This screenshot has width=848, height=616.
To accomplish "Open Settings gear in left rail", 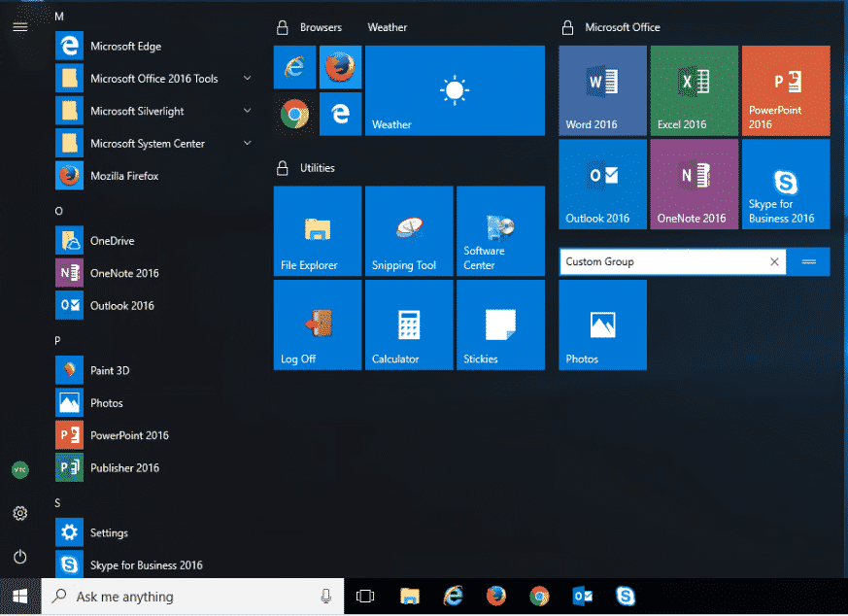I will click(x=20, y=513).
